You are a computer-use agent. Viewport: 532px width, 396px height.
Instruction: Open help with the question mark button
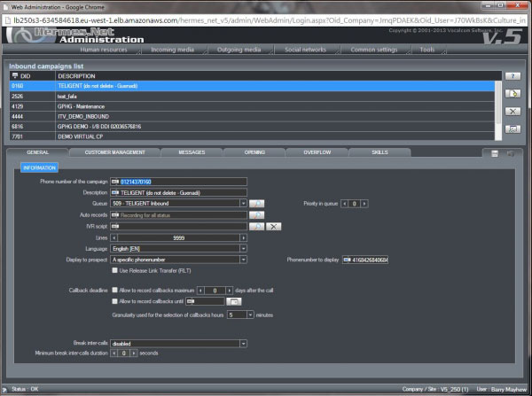click(512, 76)
